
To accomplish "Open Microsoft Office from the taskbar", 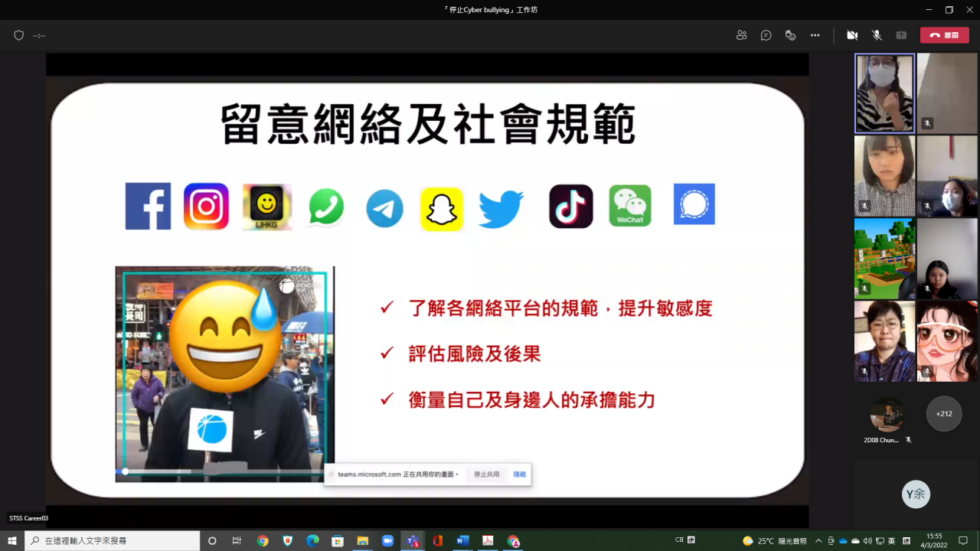I will coord(437,540).
